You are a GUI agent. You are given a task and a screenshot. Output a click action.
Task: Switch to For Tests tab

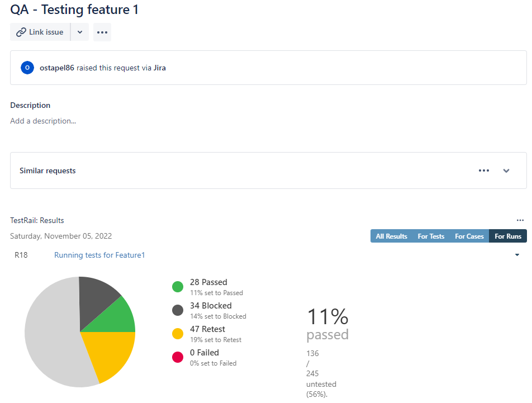click(431, 236)
